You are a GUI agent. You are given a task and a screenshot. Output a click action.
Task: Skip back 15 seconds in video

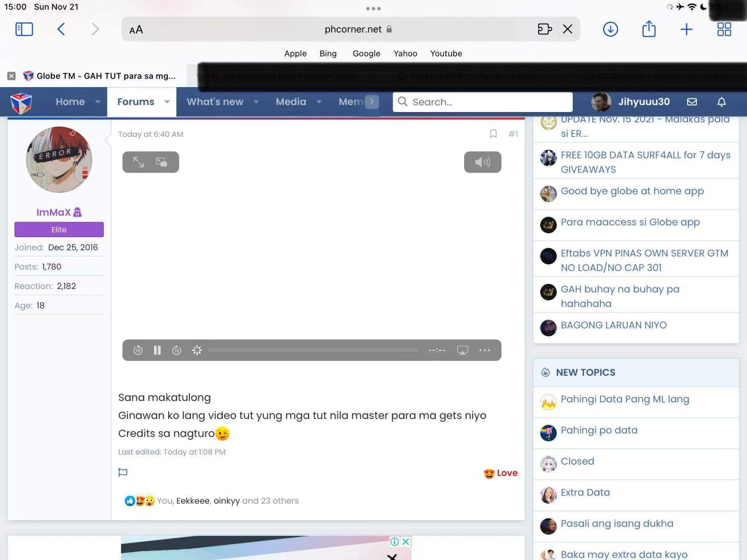pos(138,350)
